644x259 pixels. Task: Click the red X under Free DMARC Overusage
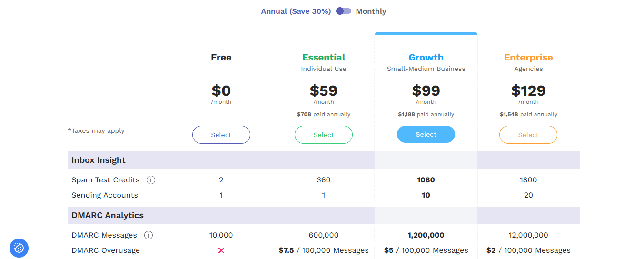pos(221,250)
